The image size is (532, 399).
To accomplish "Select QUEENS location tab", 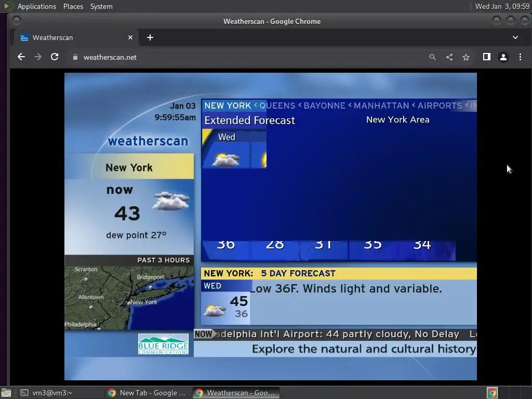I will click(277, 105).
